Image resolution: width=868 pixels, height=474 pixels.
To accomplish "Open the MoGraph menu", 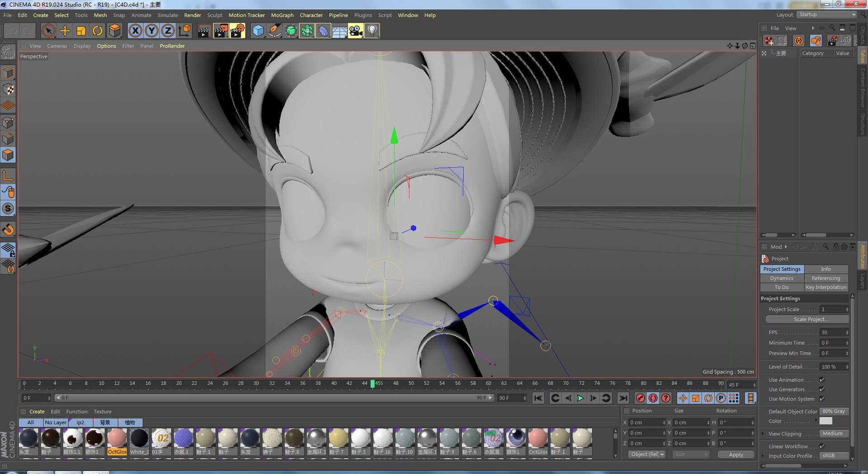I will [282, 15].
